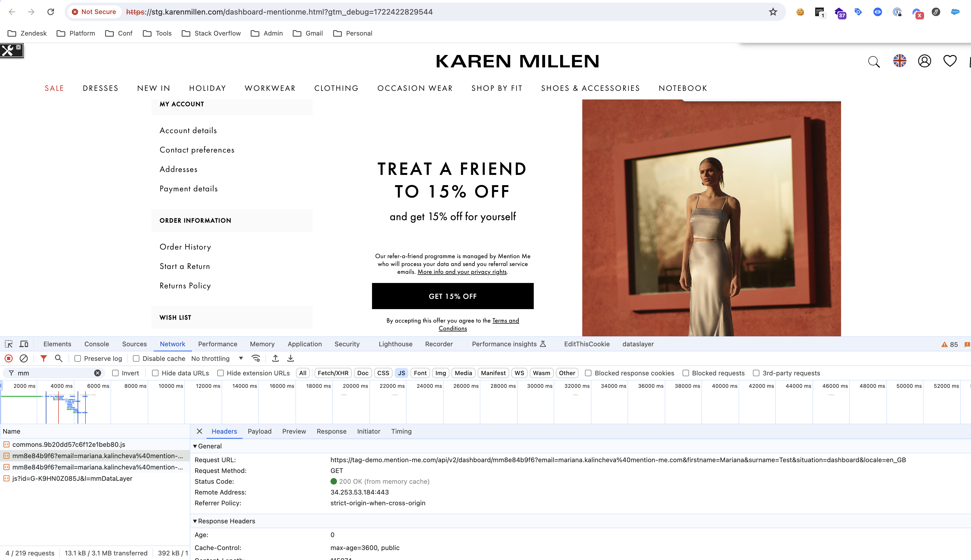
Task: Open the Salesforce cloud extension icon
Action: tap(955, 12)
